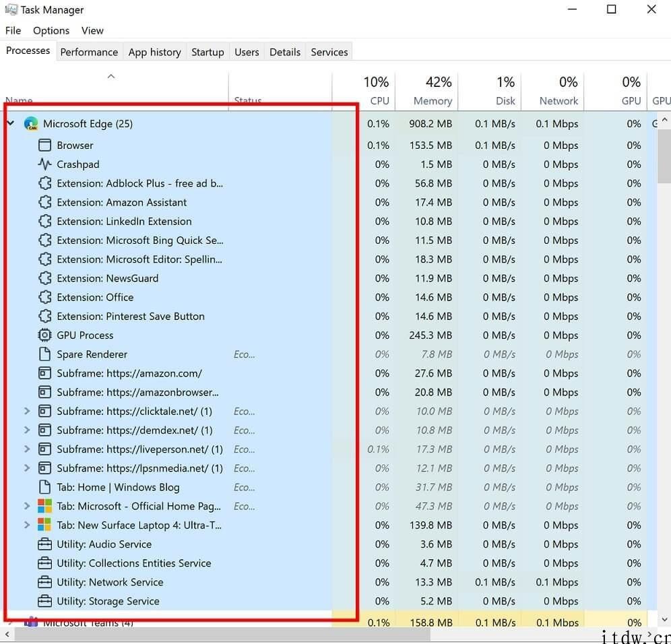
Task: Sort processes by the Network column header
Action: (552, 91)
